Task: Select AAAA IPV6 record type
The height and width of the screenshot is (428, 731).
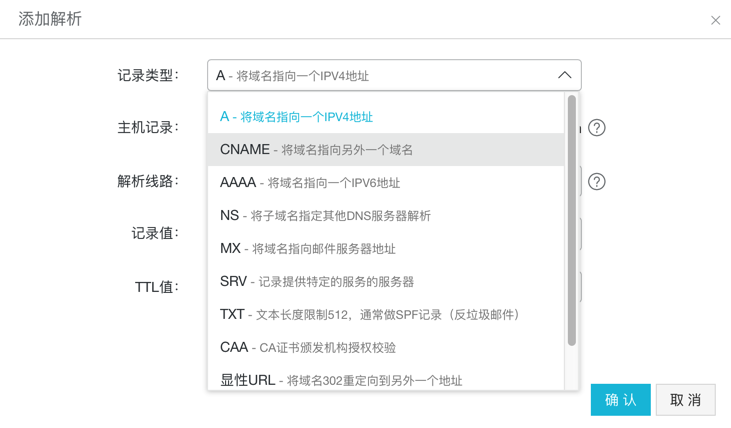Action: tap(310, 183)
